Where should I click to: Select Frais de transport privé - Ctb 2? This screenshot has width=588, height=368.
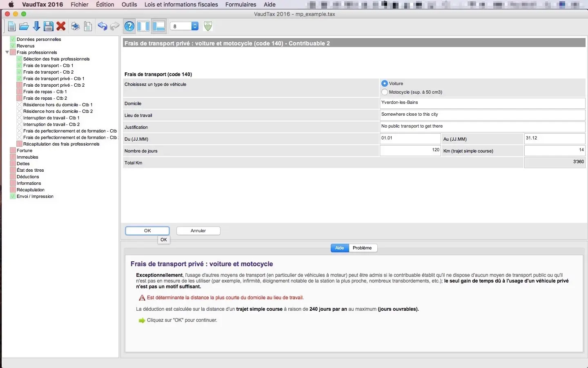point(54,85)
